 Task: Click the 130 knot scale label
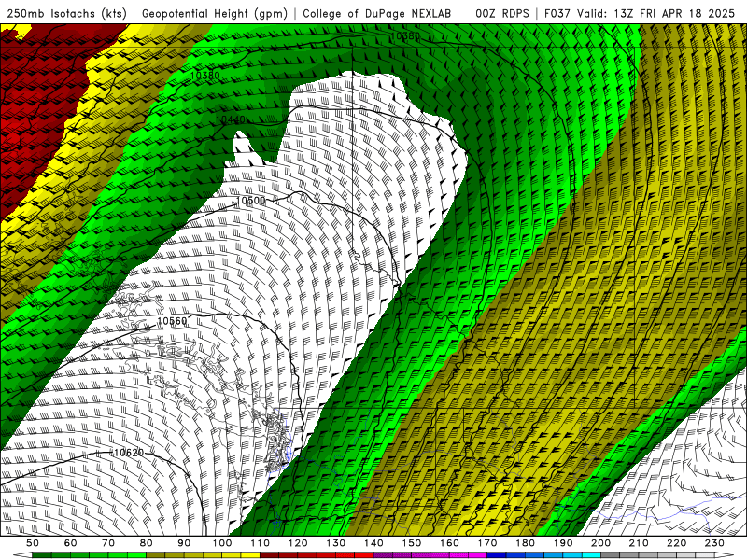coord(336,543)
